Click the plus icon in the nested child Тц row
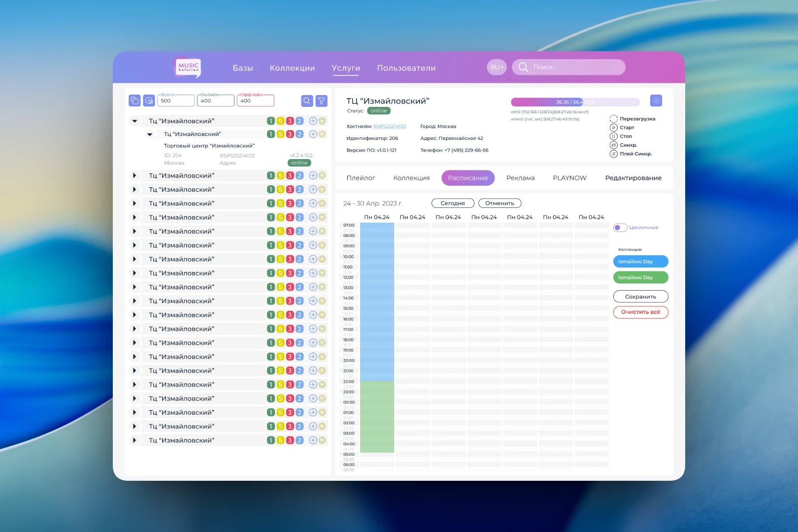This screenshot has height=532, width=798. pyautogui.click(x=313, y=134)
